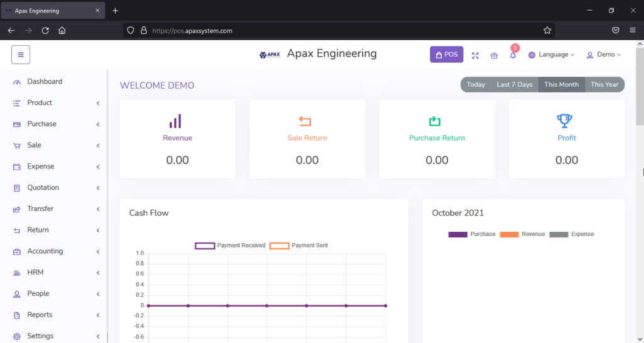Save page to Pocket icon
Screen dimensions: 644x343
coord(616,30)
